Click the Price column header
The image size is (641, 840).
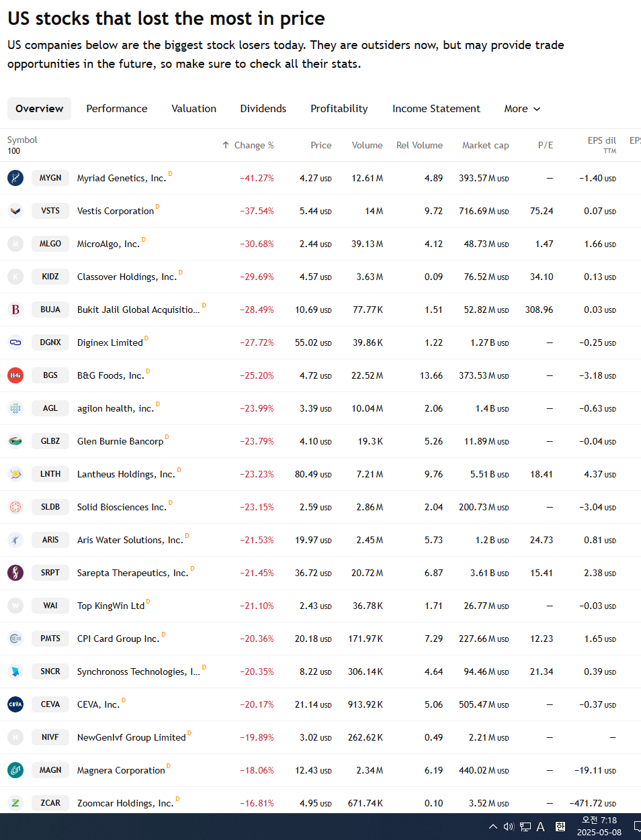[x=321, y=145]
